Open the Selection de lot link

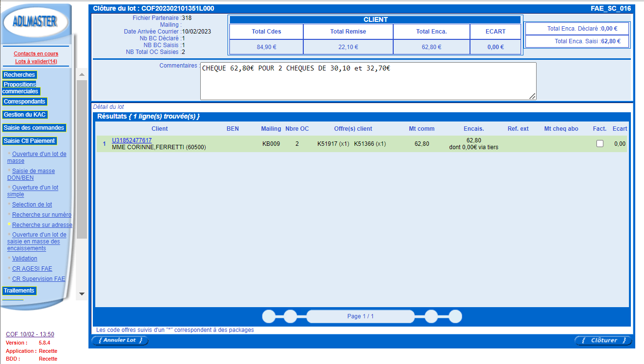coord(32,205)
